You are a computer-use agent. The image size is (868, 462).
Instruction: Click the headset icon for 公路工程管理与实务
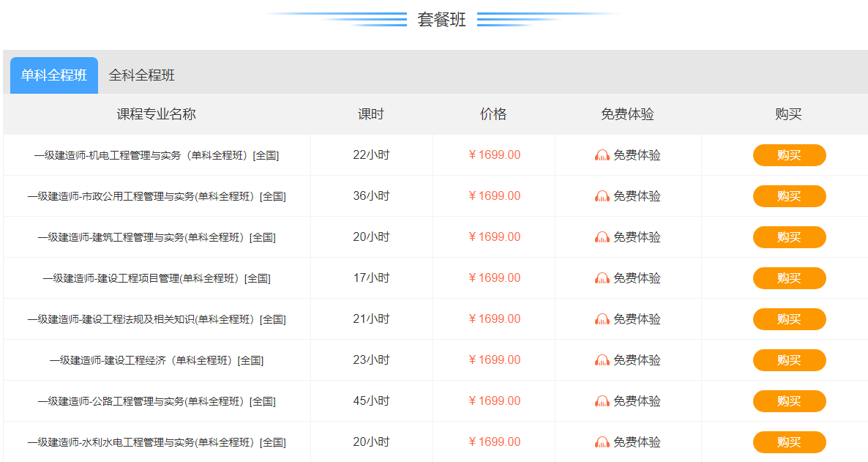click(602, 400)
